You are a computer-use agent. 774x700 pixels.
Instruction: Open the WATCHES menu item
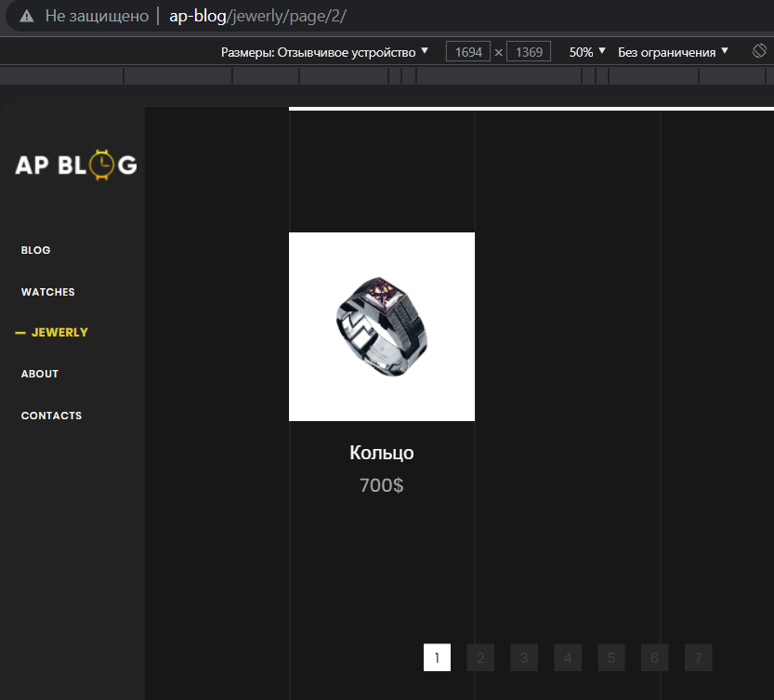(48, 292)
